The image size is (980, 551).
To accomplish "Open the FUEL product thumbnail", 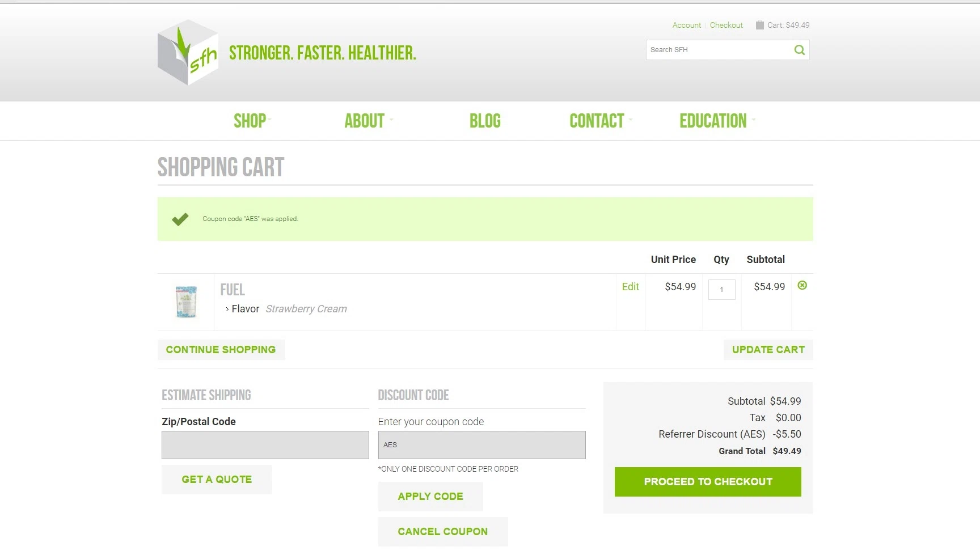I will coord(186,302).
